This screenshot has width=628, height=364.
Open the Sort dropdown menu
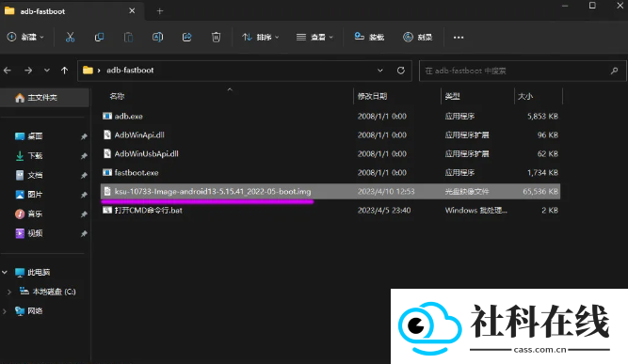260,38
